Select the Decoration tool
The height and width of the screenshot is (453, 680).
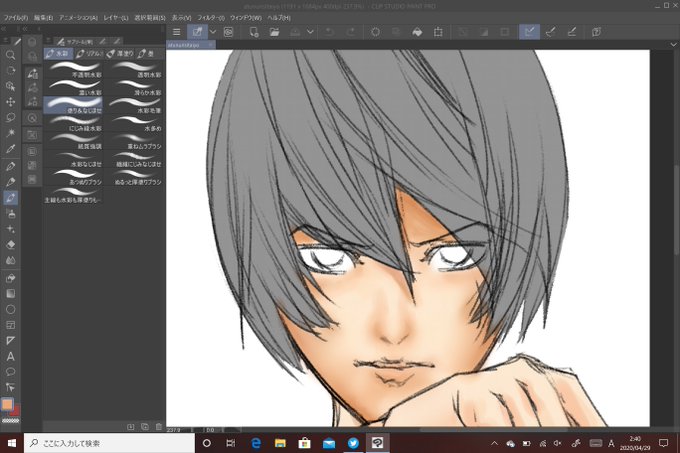(10, 229)
